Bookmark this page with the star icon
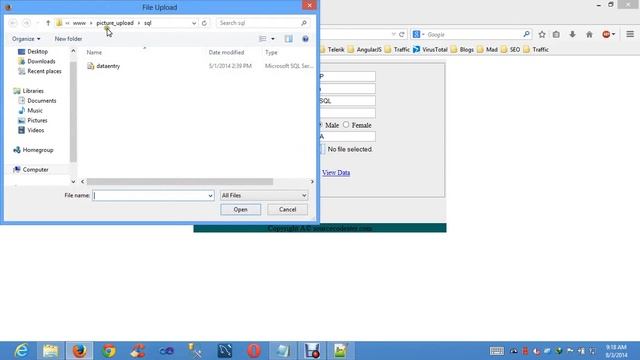This screenshot has height=360, width=640. point(542,35)
